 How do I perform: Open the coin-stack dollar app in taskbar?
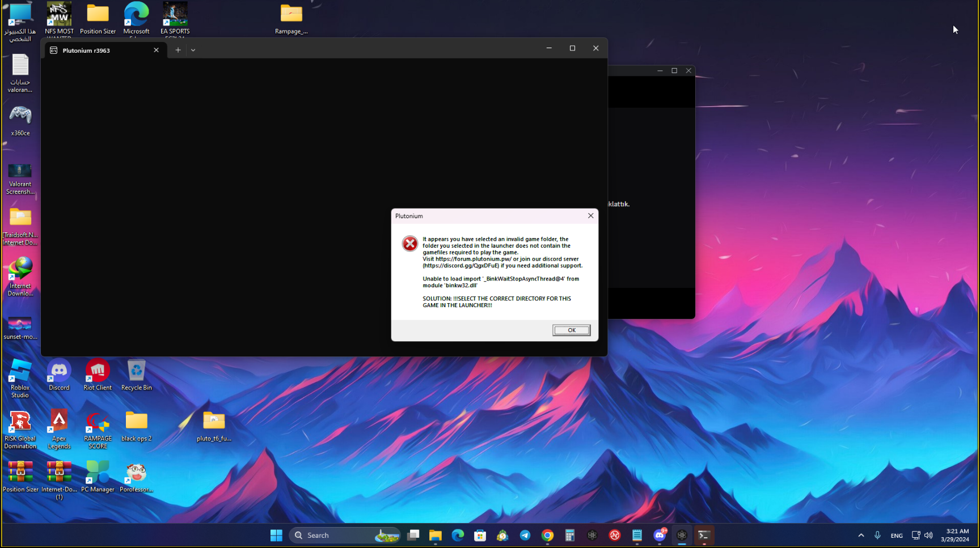[502, 536]
